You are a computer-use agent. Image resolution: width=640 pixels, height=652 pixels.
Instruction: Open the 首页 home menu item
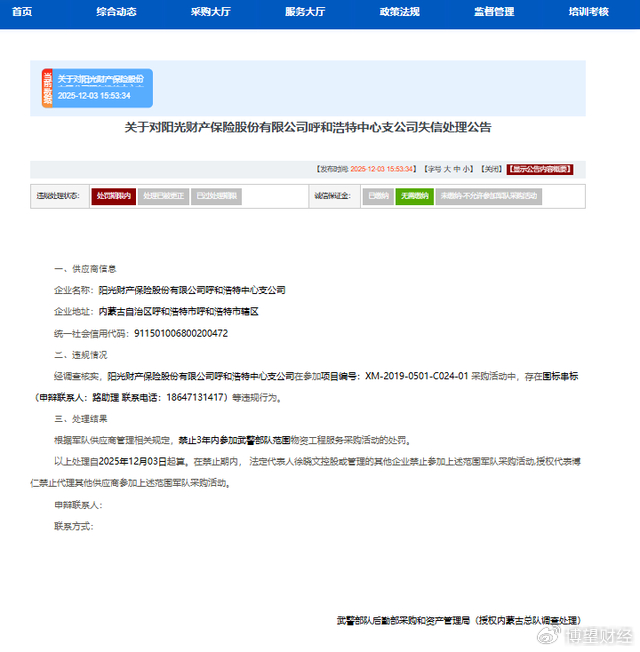22,12
